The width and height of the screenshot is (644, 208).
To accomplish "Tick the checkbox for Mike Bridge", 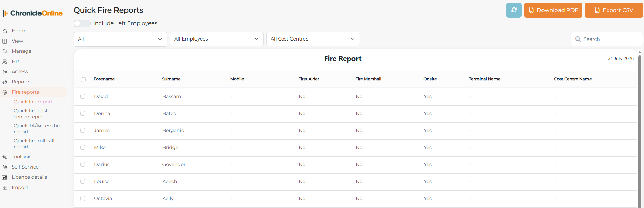I will 83,147.
